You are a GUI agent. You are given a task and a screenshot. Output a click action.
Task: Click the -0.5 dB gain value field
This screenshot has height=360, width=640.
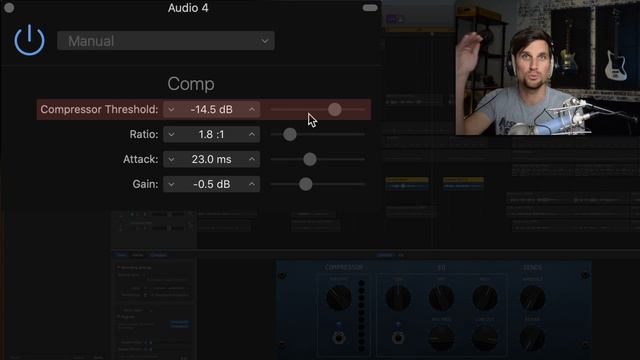tap(211, 184)
